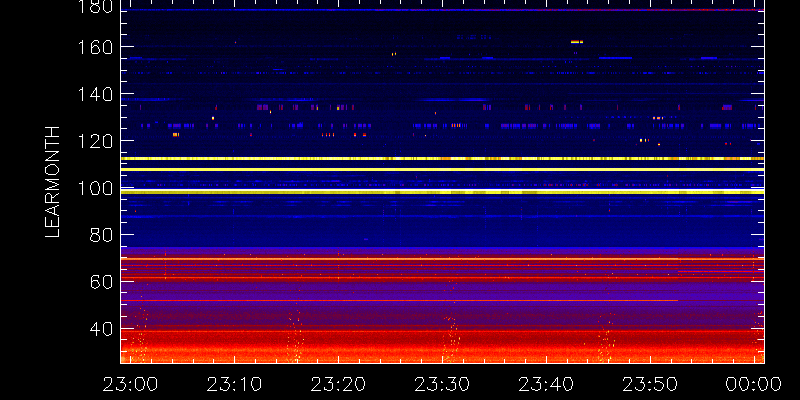
Task: Click the 23:20 time axis label
Action: tap(338, 384)
